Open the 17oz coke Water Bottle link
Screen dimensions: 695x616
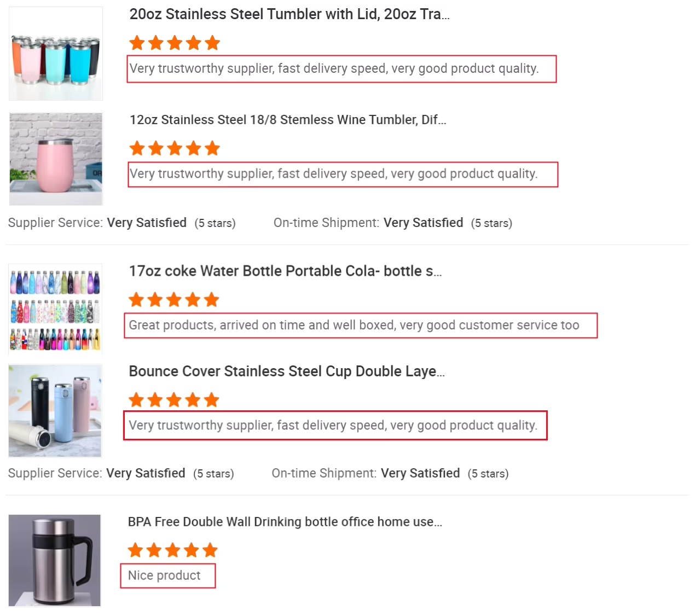285,271
